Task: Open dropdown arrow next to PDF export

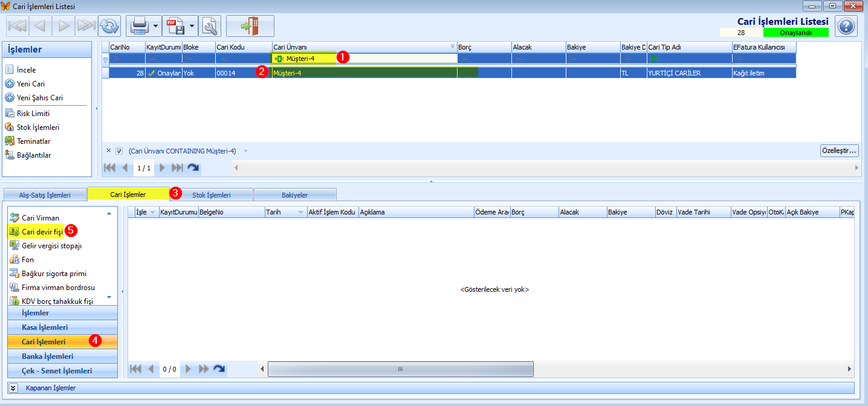Action: pyautogui.click(x=192, y=26)
